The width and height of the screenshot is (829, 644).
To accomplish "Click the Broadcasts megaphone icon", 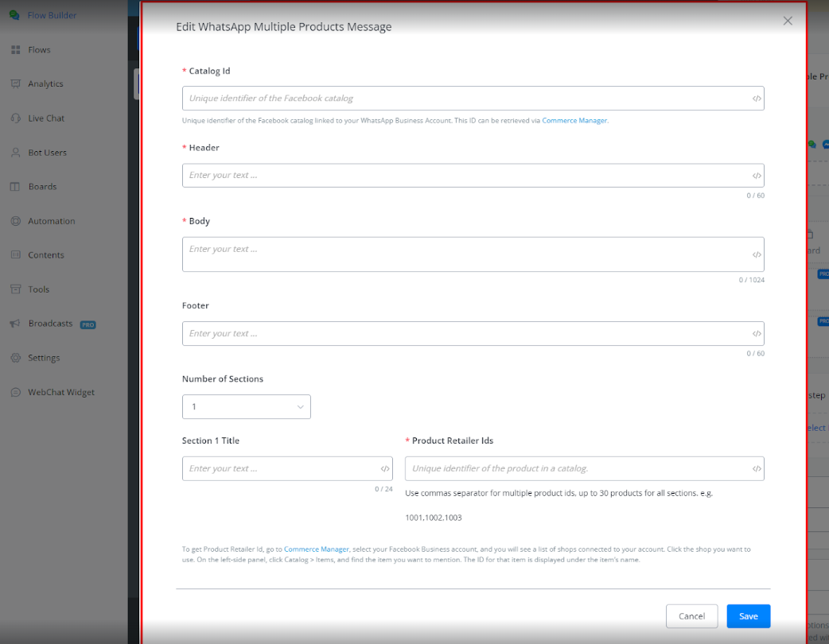I will click(15, 324).
